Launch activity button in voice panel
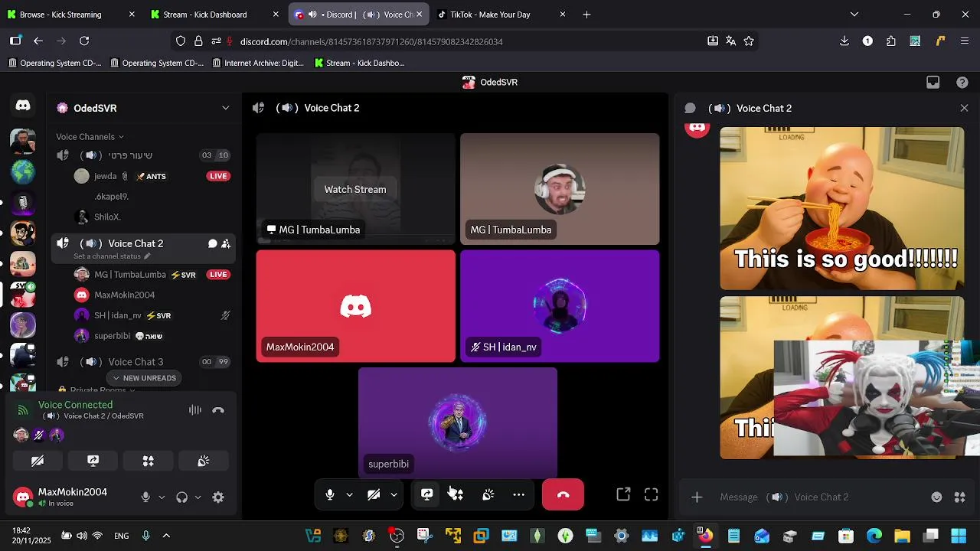Image resolution: width=980 pixels, height=551 pixels. tap(148, 461)
